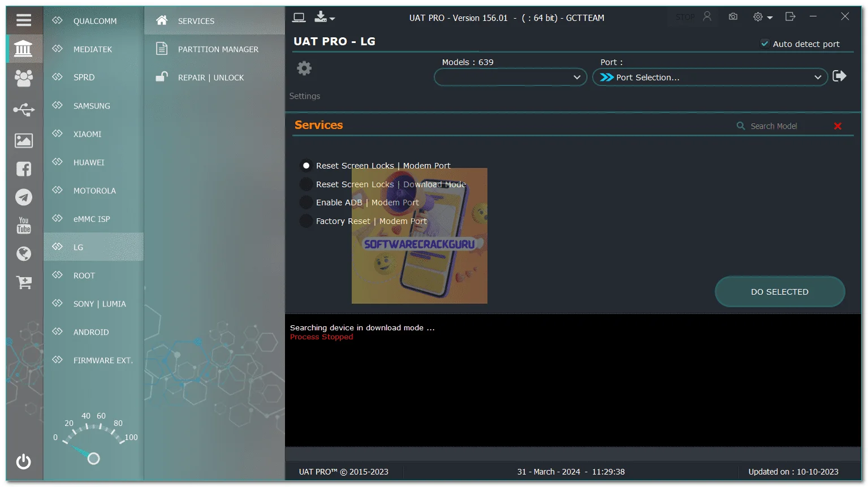Screen dimensions: 868x487
Task: Open the image gallery sidebar icon
Action: tap(24, 140)
